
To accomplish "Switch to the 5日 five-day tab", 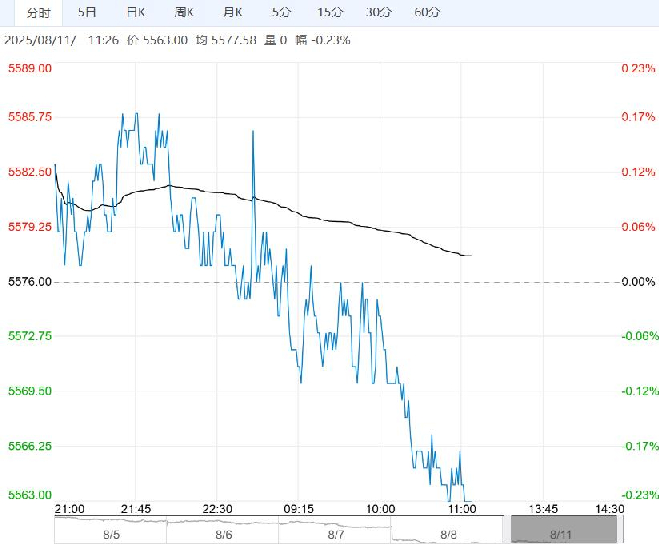I will 87,12.
